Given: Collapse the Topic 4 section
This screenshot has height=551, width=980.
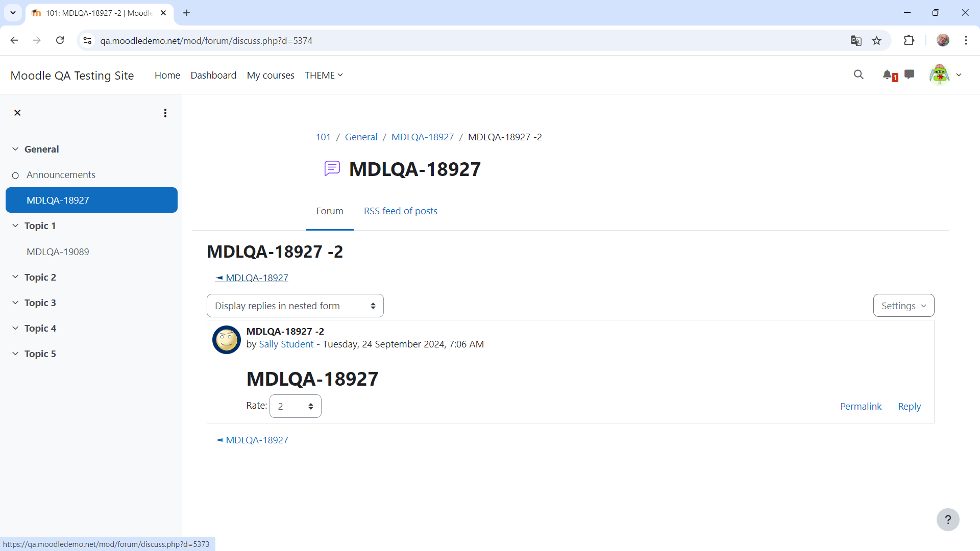Looking at the screenshot, I should click(x=15, y=328).
